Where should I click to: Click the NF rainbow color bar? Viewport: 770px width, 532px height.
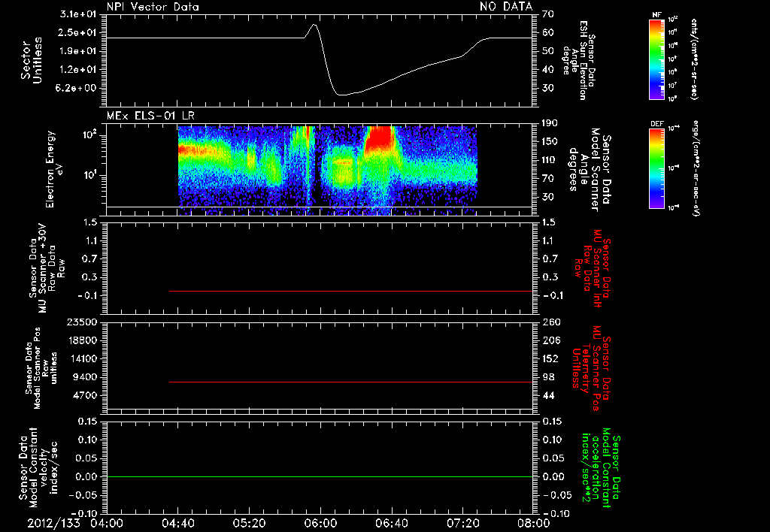pos(656,59)
